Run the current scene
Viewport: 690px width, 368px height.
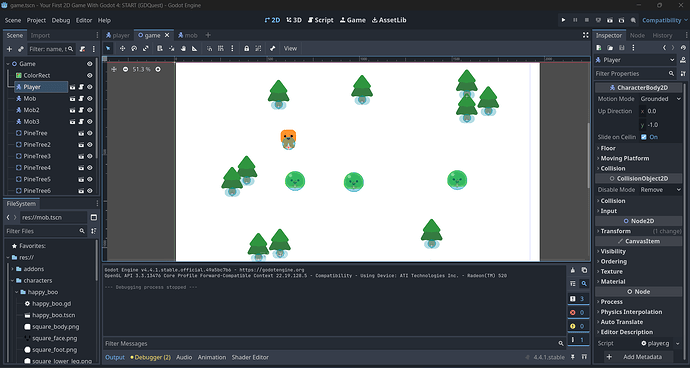click(x=610, y=20)
